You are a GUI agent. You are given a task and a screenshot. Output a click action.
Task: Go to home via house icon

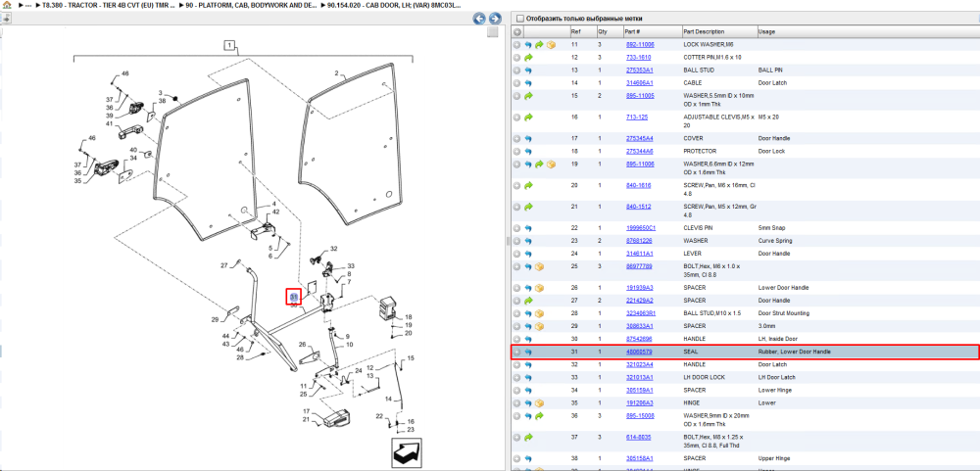pos(6,4)
